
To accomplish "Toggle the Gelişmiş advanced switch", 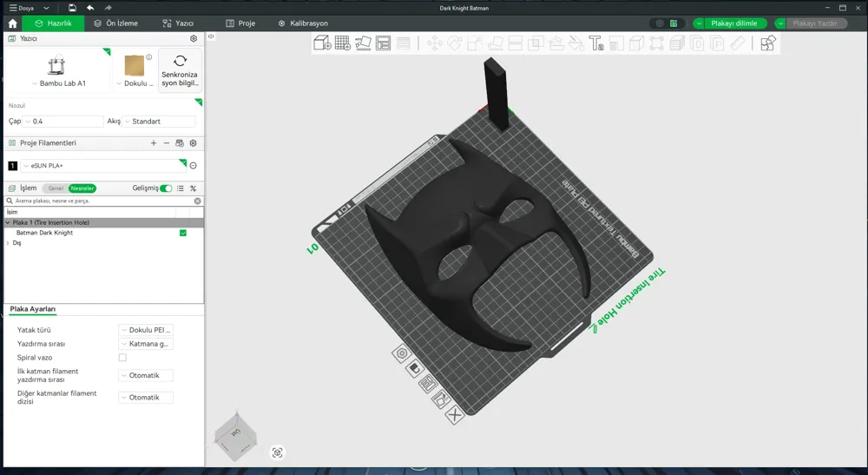I will [x=166, y=188].
